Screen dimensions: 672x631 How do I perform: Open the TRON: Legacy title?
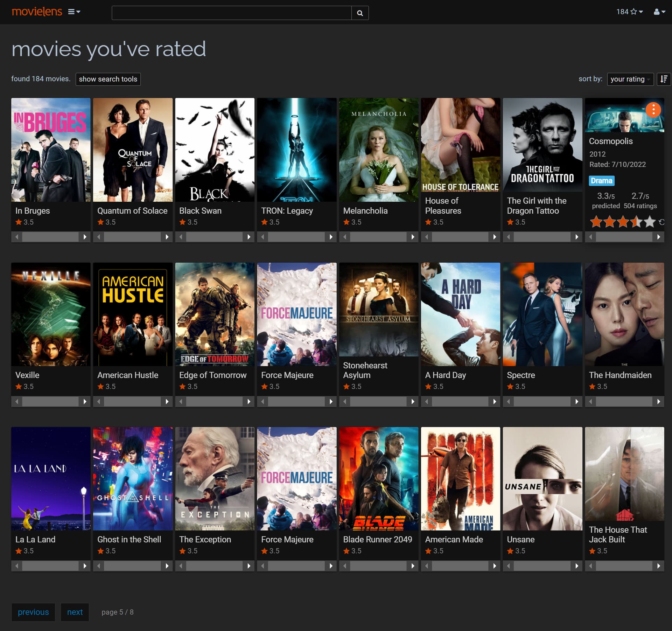287,211
